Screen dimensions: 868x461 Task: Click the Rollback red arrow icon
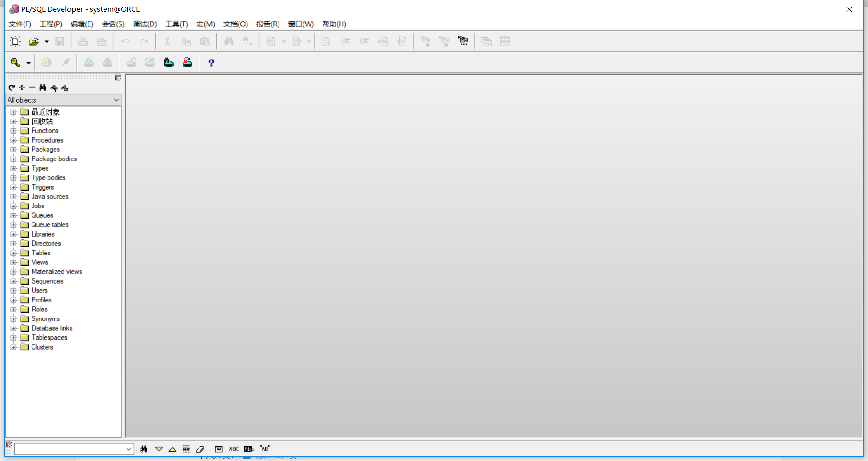point(108,63)
